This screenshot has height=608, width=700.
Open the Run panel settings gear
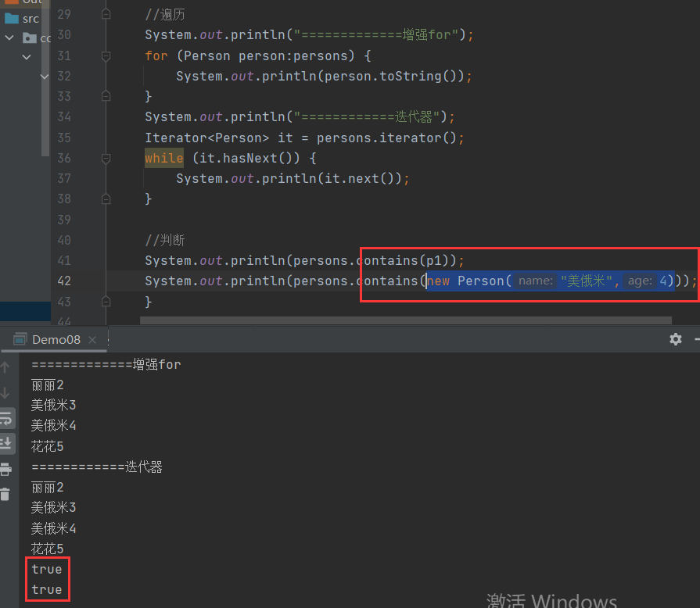tap(676, 339)
